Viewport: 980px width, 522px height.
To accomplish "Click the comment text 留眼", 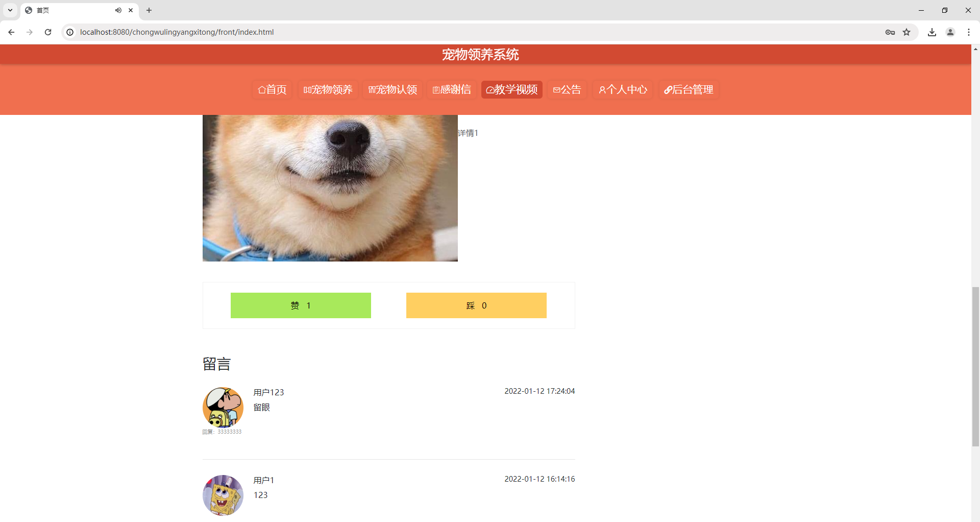I will 262,407.
